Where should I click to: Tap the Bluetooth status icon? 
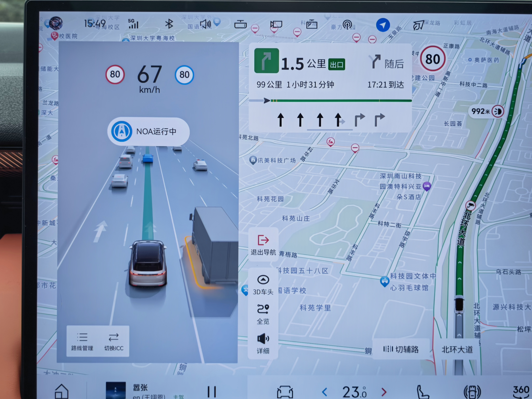coord(169,24)
